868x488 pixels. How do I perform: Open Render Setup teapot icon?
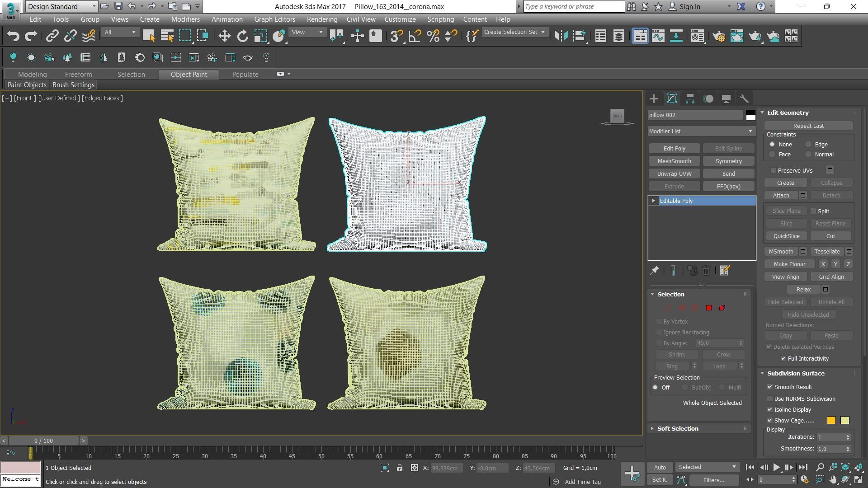(x=719, y=36)
